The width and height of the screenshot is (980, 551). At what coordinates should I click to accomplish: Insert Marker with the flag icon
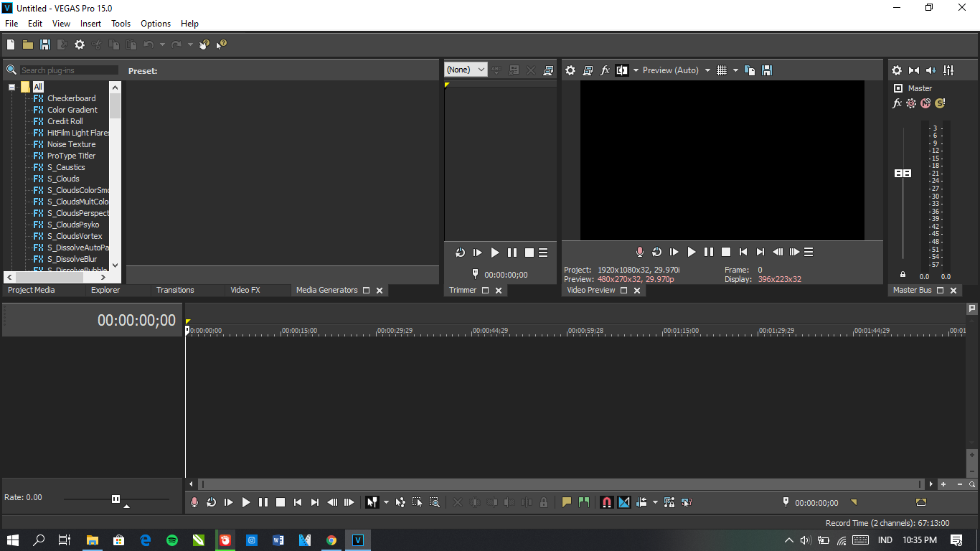567,502
